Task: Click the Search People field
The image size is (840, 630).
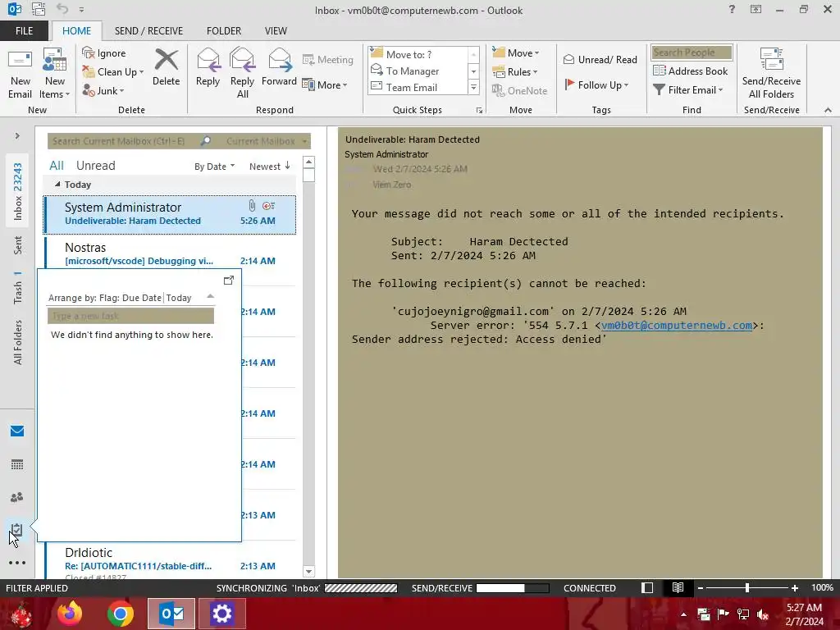Action: point(692,52)
